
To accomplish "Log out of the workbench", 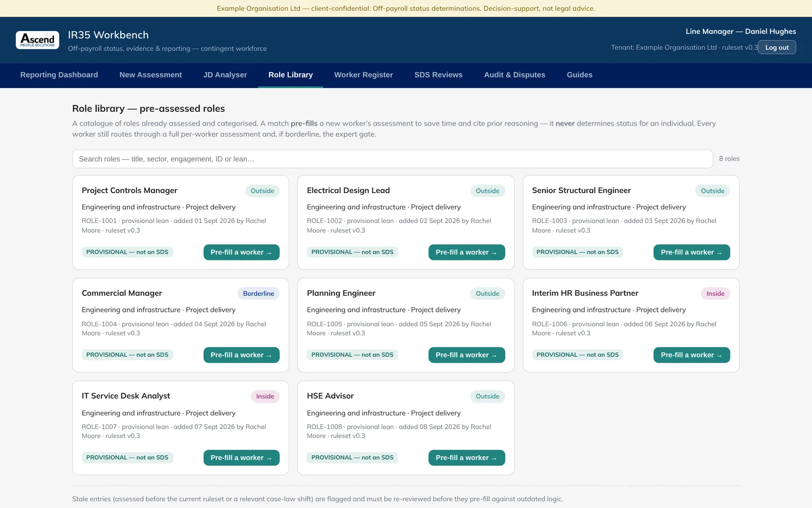I will pyautogui.click(x=777, y=47).
